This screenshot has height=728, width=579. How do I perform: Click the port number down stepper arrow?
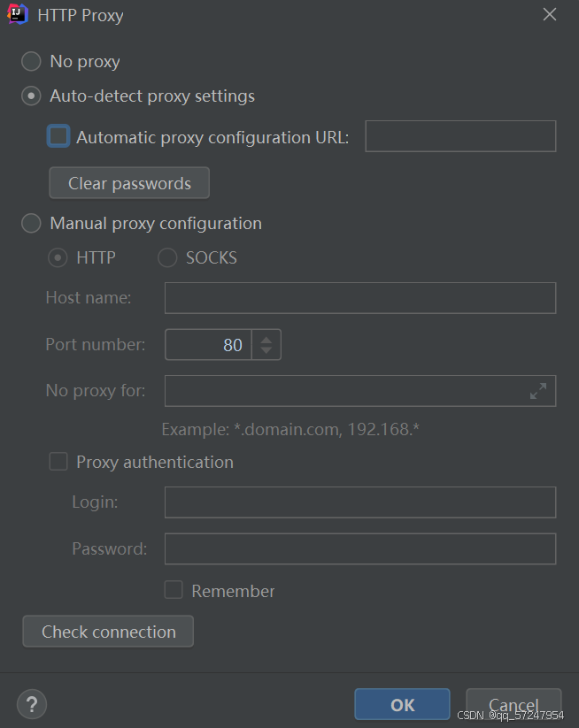click(266, 349)
